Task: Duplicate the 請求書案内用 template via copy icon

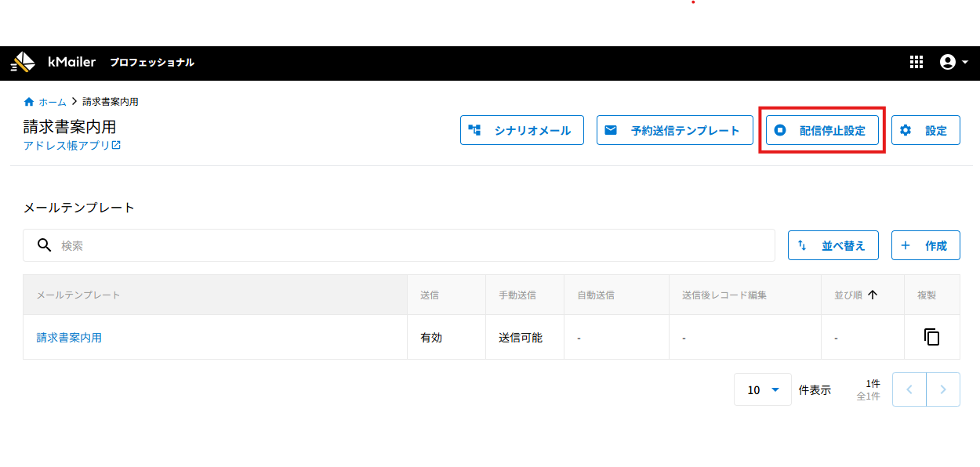Action: (931, 338)
